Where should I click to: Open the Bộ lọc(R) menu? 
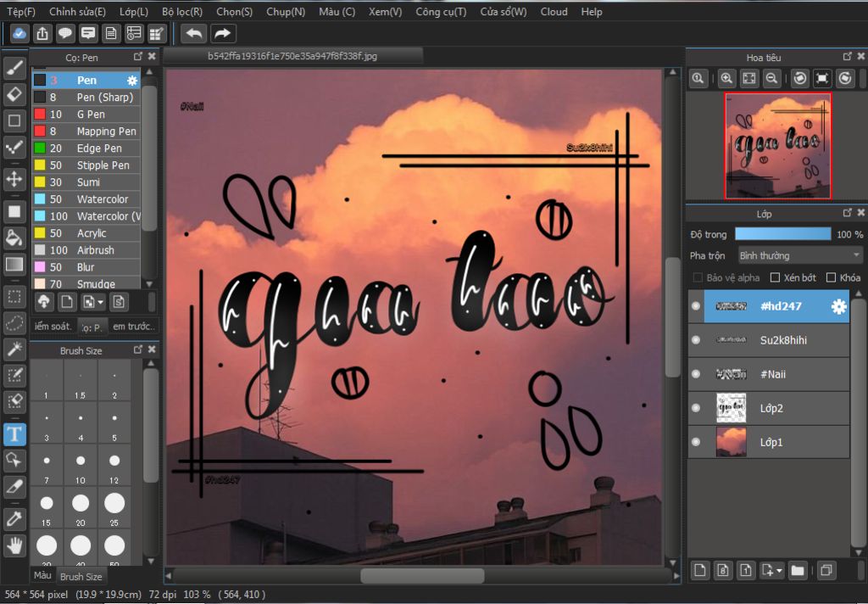tap(182, 12)
